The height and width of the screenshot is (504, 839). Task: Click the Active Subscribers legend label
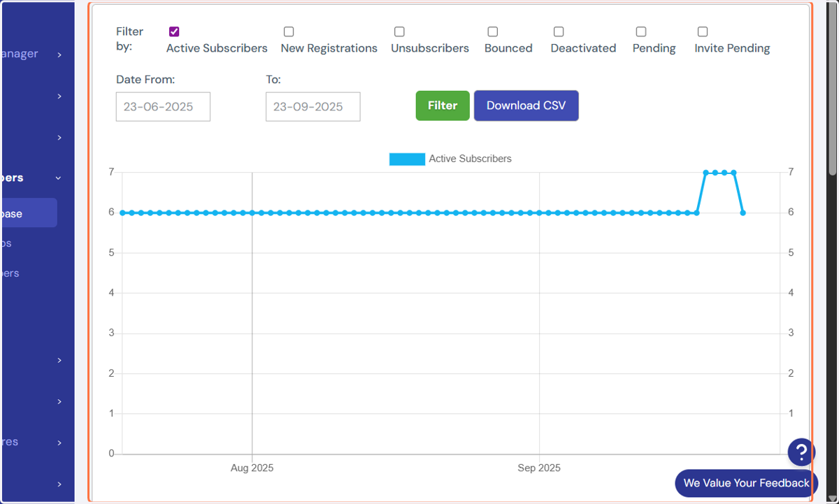pos(470,159)
